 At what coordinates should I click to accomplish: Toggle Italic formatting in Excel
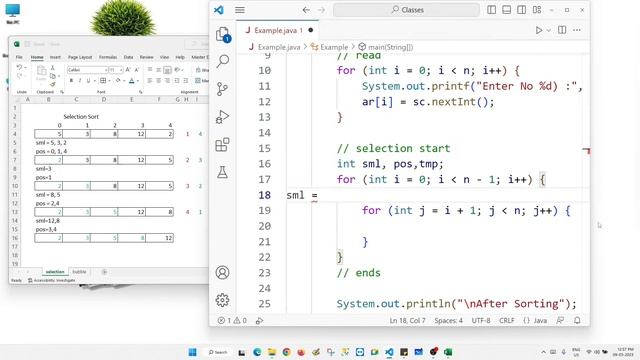pyautogui.click(x=80, y=81)
